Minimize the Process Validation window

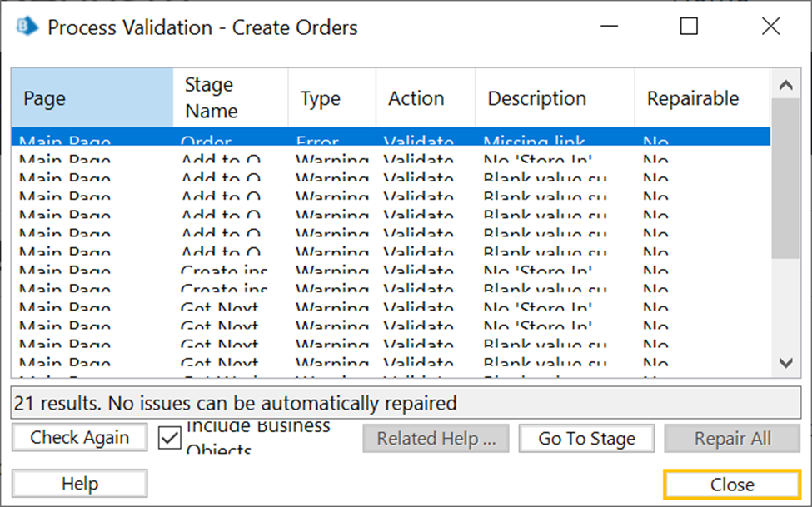(610, 27)
